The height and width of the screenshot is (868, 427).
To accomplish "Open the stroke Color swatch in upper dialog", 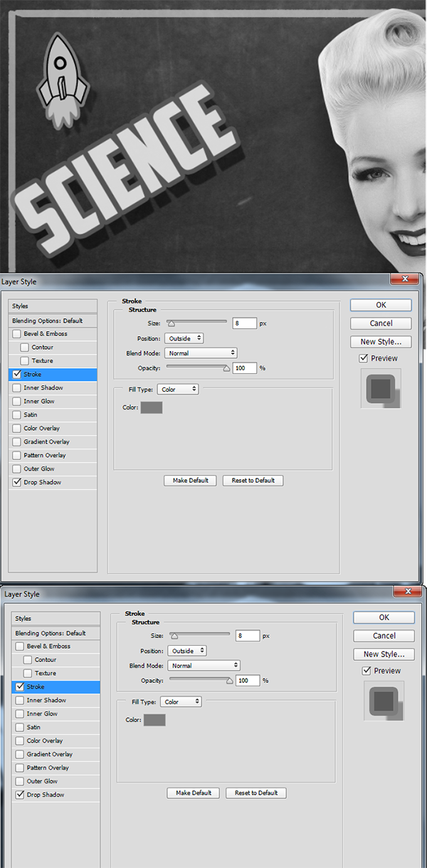I will (152, 407).
